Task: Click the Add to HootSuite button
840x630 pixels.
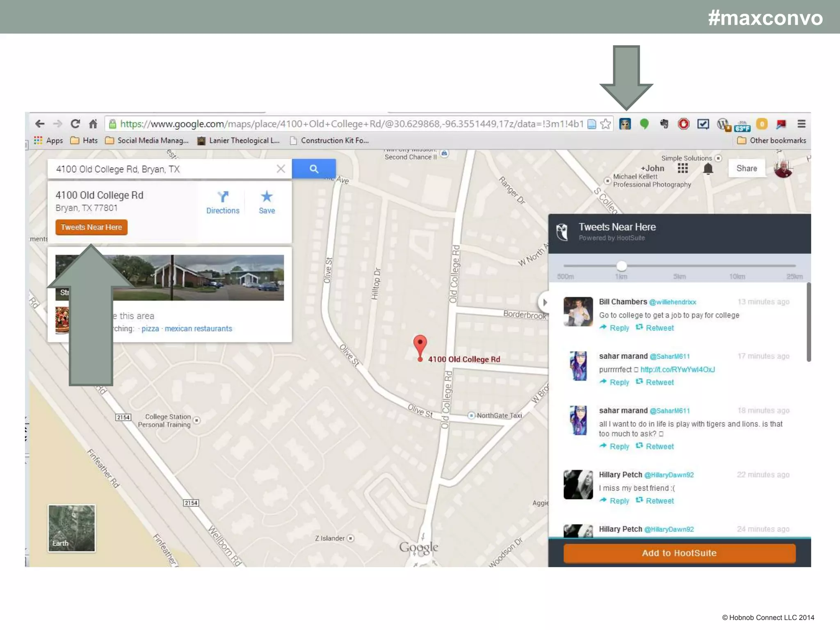Action: click(x=679, y=553)
